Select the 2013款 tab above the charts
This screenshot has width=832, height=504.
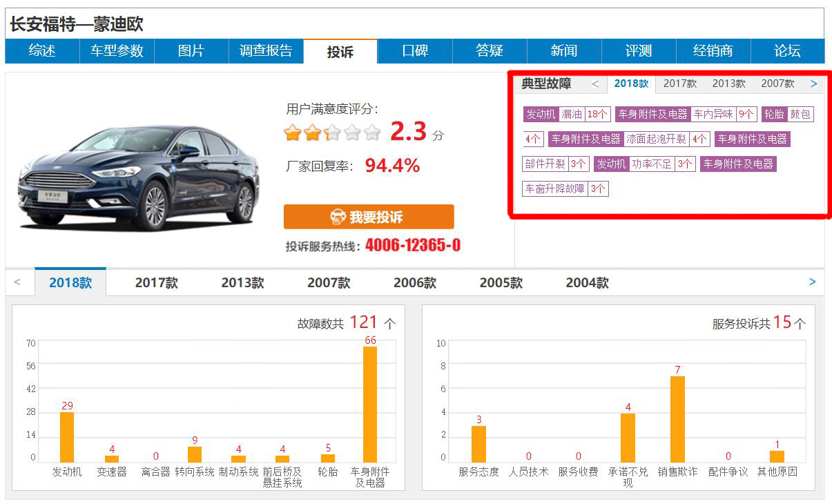[x=244, y=282]
